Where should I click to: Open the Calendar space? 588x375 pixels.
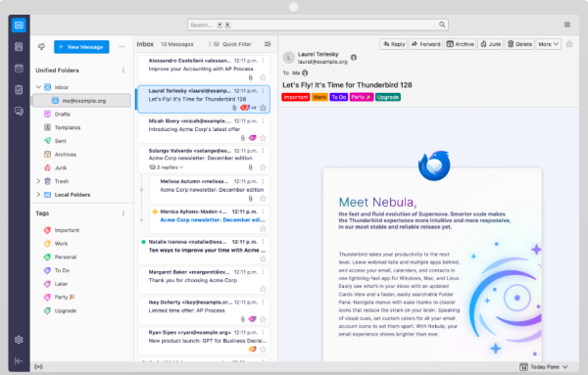(19, 69)
